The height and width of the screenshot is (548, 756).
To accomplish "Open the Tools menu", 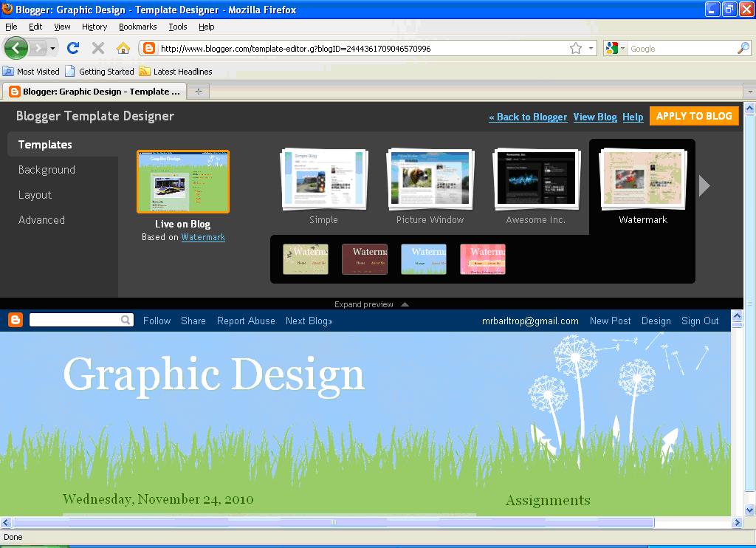I will pos(177,27).
